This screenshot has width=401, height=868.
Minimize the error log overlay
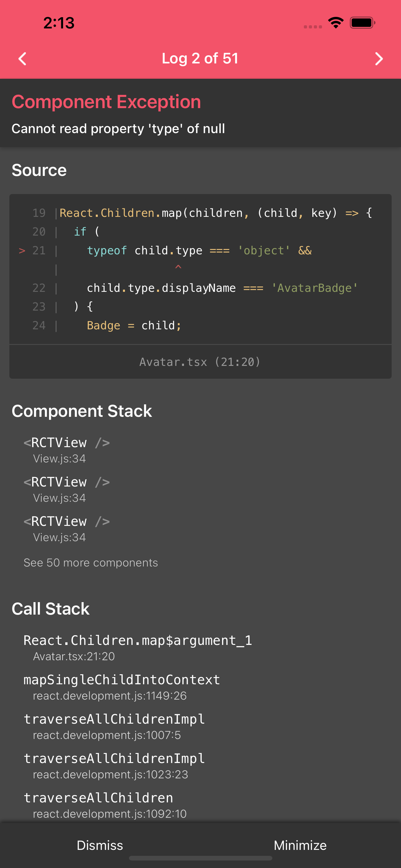click(300, 845)
